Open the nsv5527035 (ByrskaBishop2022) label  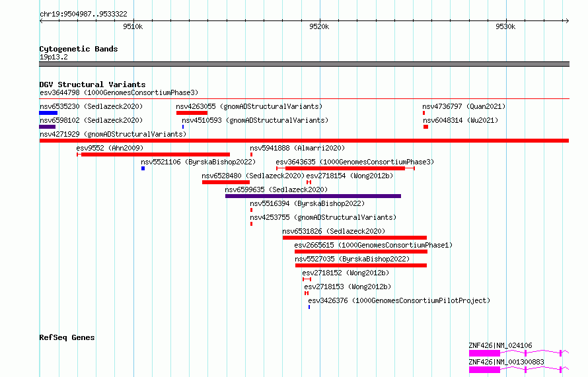point(352,259)
